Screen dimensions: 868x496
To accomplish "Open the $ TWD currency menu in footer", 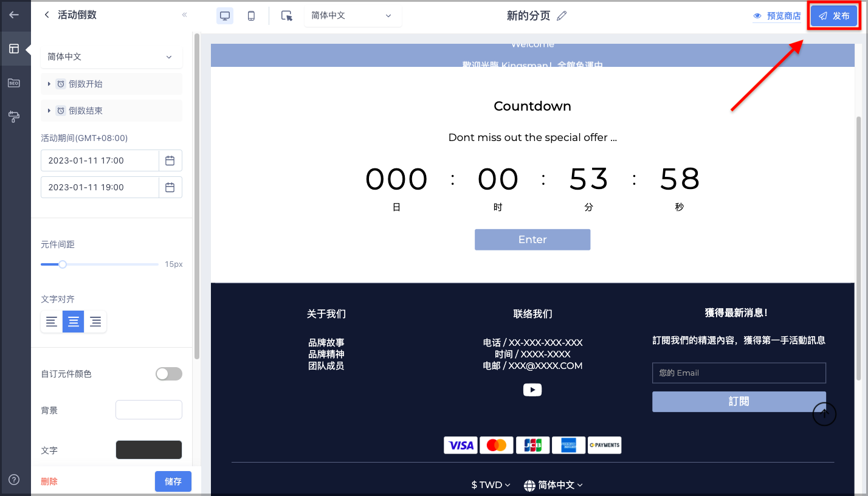I will tap(491, 485).
